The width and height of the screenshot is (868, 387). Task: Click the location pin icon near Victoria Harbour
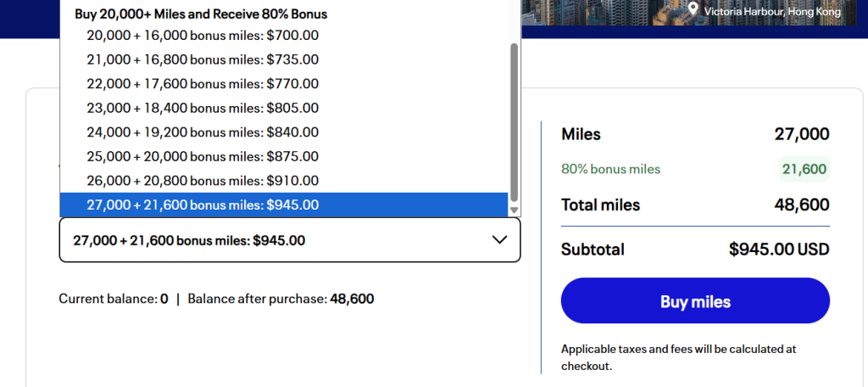[694, 11]
